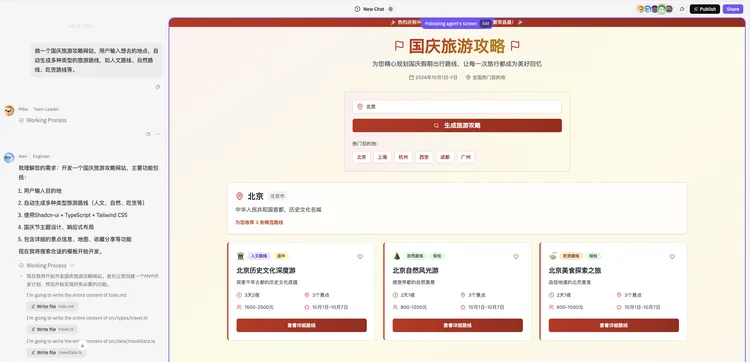Select the 西安 popular destination chip

pos(424,157)
